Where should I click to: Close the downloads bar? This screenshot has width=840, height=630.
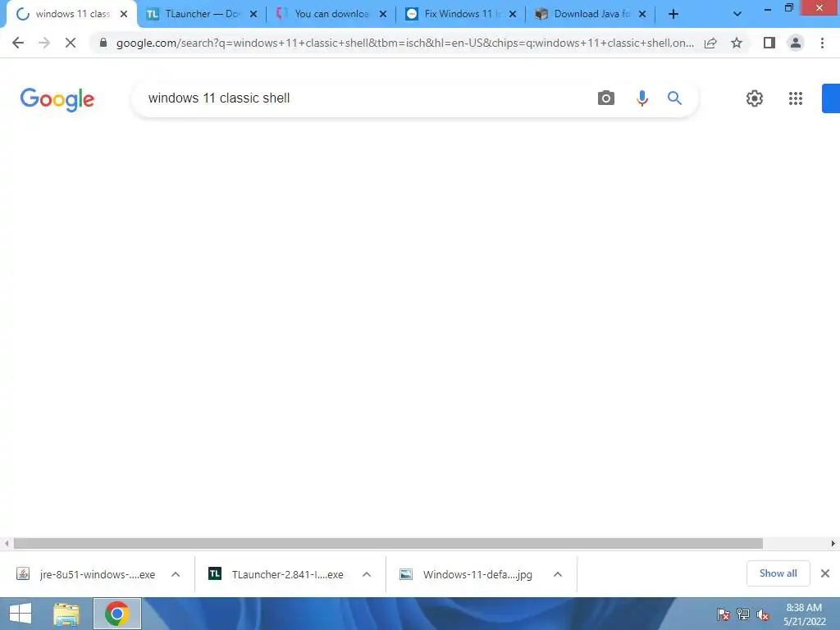[x=825, y=573]
